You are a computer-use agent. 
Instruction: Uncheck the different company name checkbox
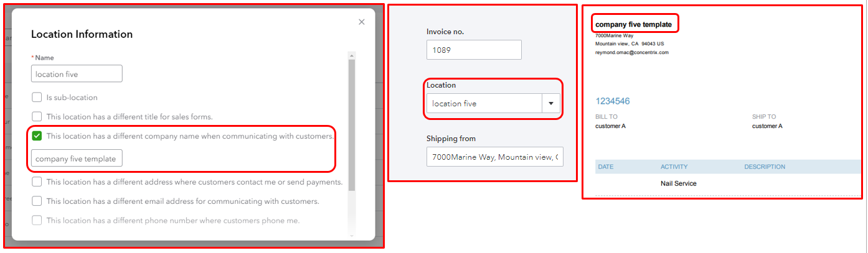click(37, 136)
